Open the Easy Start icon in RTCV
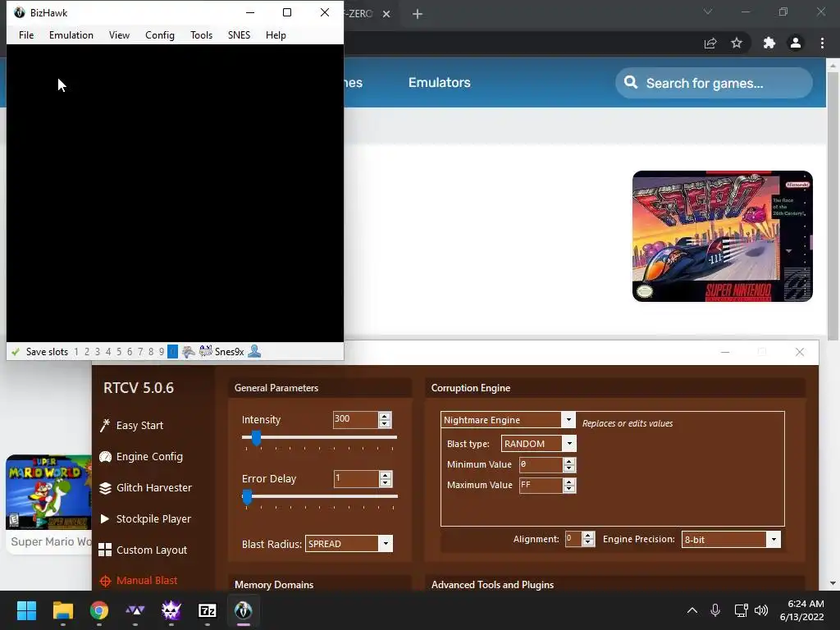 (x=105, y=426)
